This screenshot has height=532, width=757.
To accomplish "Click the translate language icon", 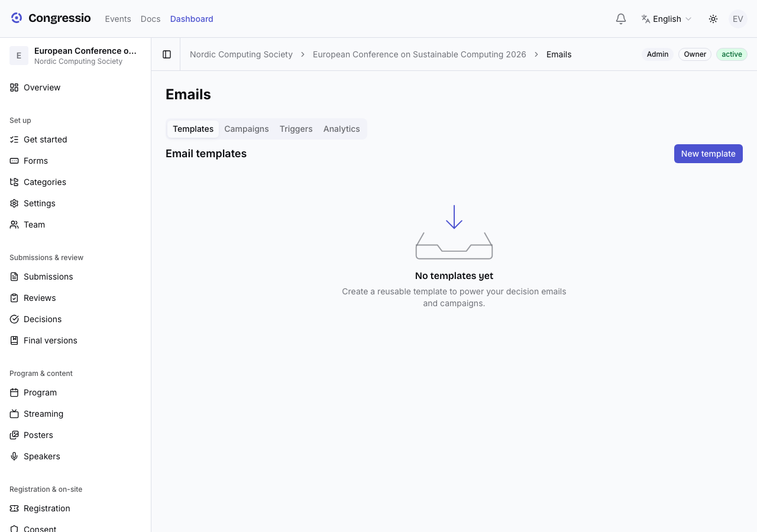I will (646, 19).
